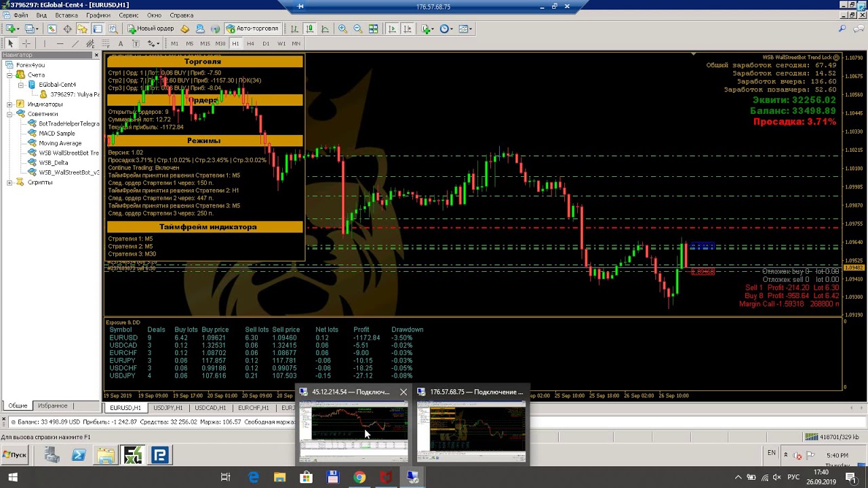The height and width of the screenshot is (488, 868).
Task: Open the MetaEditor yellow book icon
Action: tap(184, 28)
